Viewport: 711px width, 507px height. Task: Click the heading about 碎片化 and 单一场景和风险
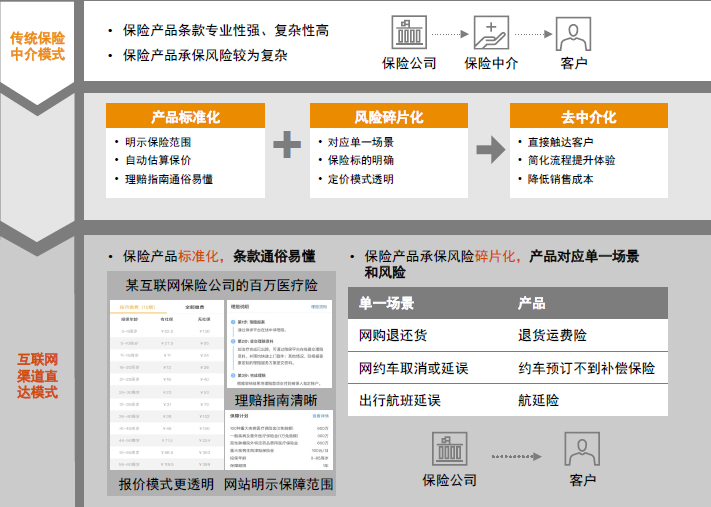(x=502, y=264)
